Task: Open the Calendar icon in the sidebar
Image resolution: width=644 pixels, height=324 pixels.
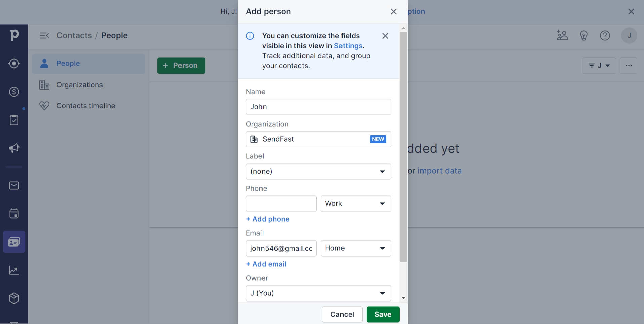Action: pyautogui.click(x=14, y=213)
